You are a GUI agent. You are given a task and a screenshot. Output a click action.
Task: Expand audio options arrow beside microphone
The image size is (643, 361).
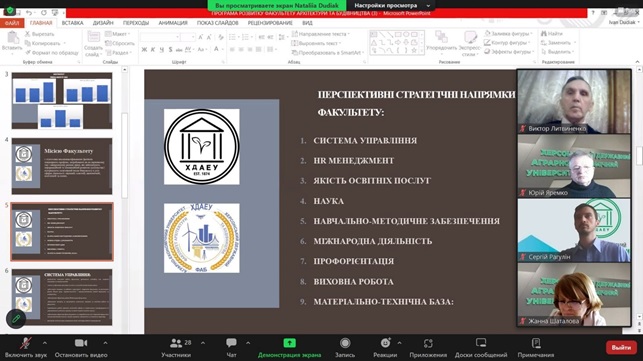(45, 343)
